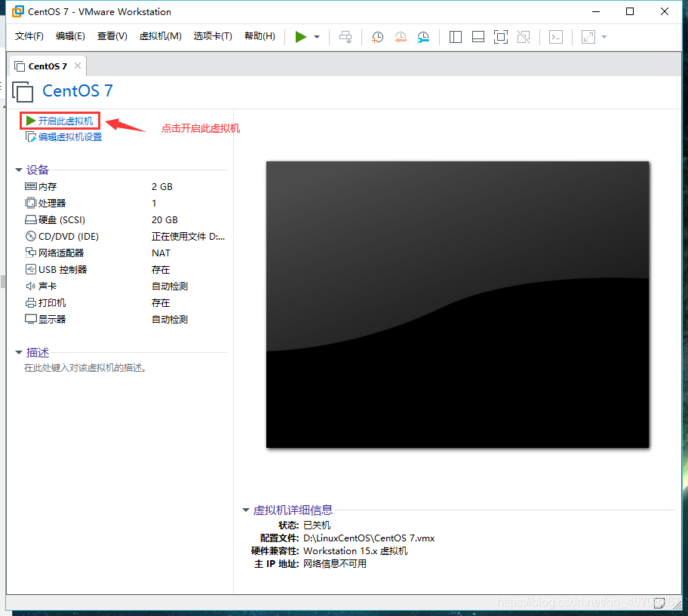This screenshot has height=616, width=688.
Task: Collapse the 设备 devices section
Action: pyautogui.click(x=18, y=170)
